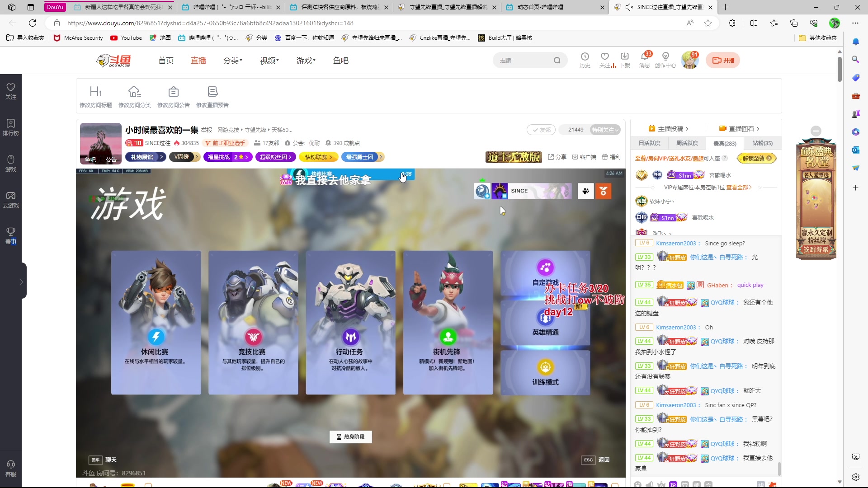
Task: Click the 举报 report link
Action: click(x=207, y=130)
